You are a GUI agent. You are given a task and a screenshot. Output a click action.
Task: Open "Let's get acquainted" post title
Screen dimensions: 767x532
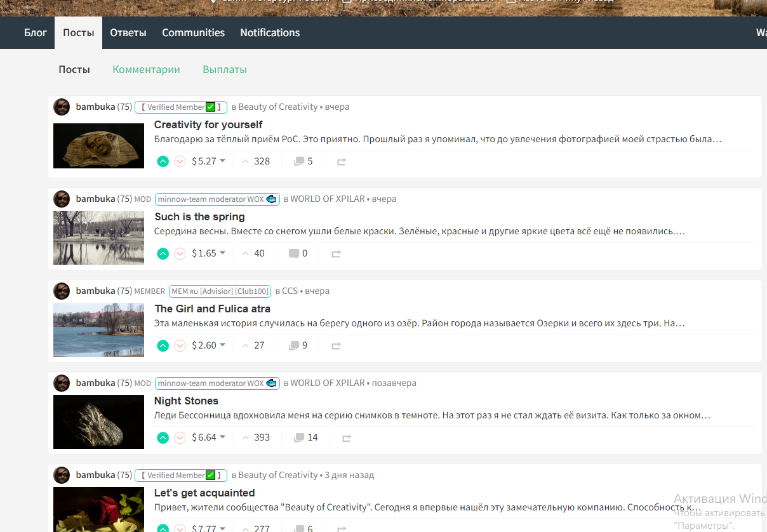(x=204, y=493)
